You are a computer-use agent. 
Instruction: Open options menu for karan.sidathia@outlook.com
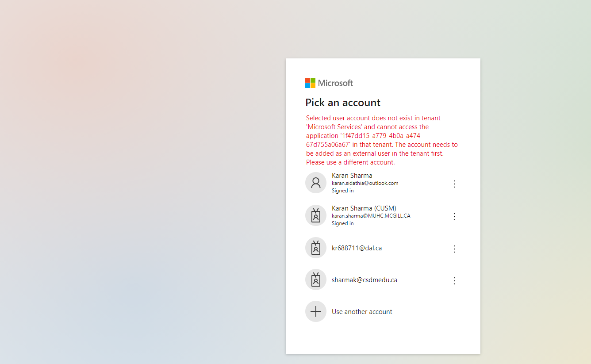tap(454, 184)
